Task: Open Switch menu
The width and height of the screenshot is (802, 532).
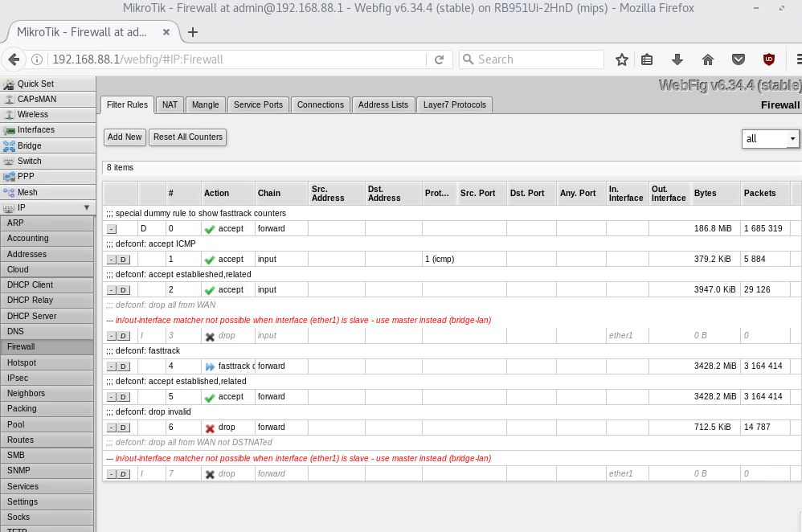Action: coord(47,161)
